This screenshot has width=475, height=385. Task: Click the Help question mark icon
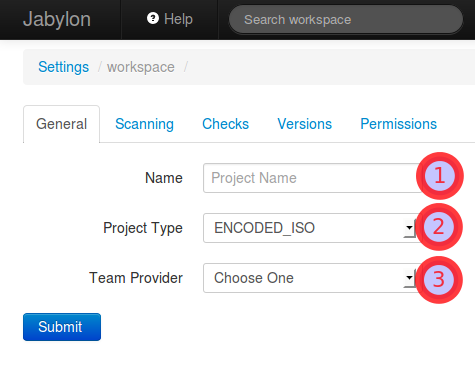point(153,18)
